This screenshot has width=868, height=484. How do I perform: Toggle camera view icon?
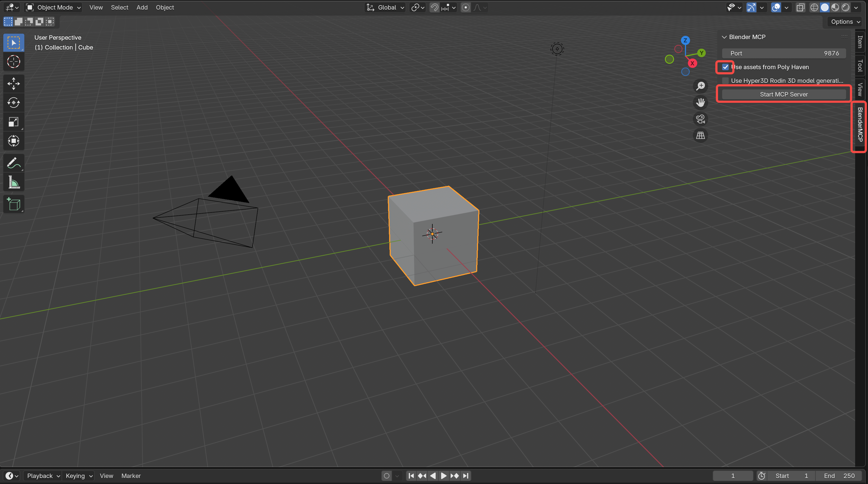click(x=700, y=119)
